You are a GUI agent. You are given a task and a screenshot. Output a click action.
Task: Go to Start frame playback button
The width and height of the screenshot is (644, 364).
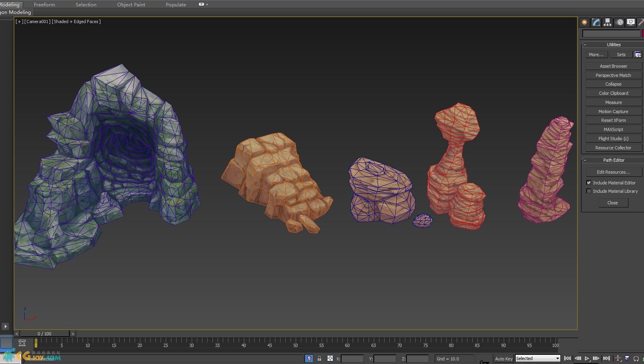click(567, 358)
